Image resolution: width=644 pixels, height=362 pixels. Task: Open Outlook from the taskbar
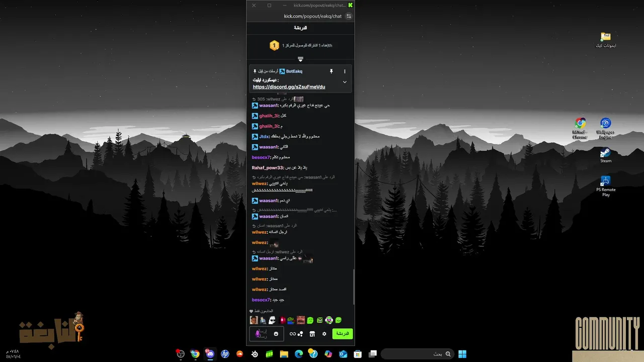click(x=343, y=354)
